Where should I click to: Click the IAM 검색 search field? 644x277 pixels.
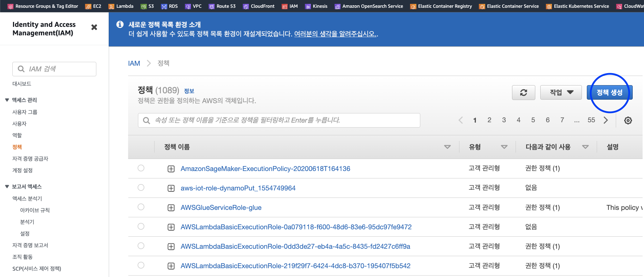tap(54, 69)
